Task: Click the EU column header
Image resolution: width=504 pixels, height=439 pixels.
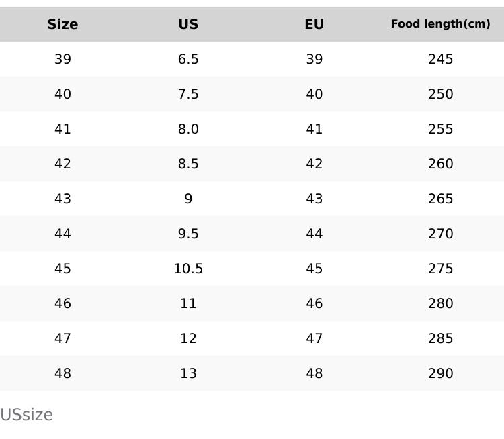Action: (314, 24)
